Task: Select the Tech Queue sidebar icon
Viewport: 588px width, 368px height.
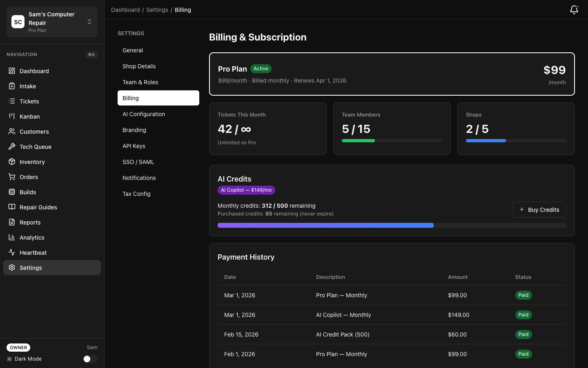Action: (12, 147)
